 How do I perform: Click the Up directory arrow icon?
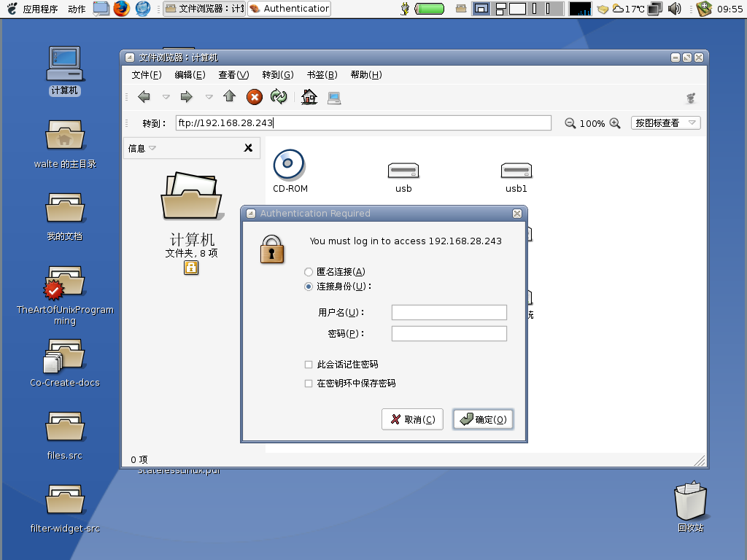229,97
